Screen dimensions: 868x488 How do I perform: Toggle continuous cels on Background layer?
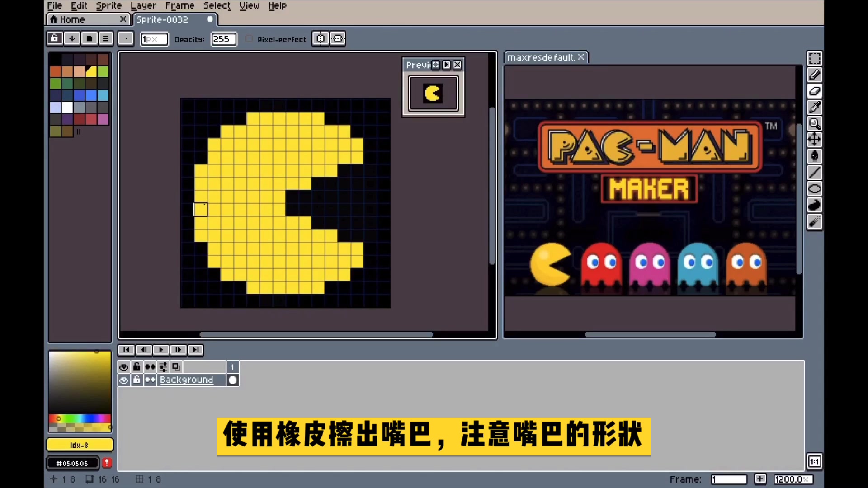pos(150,380)
